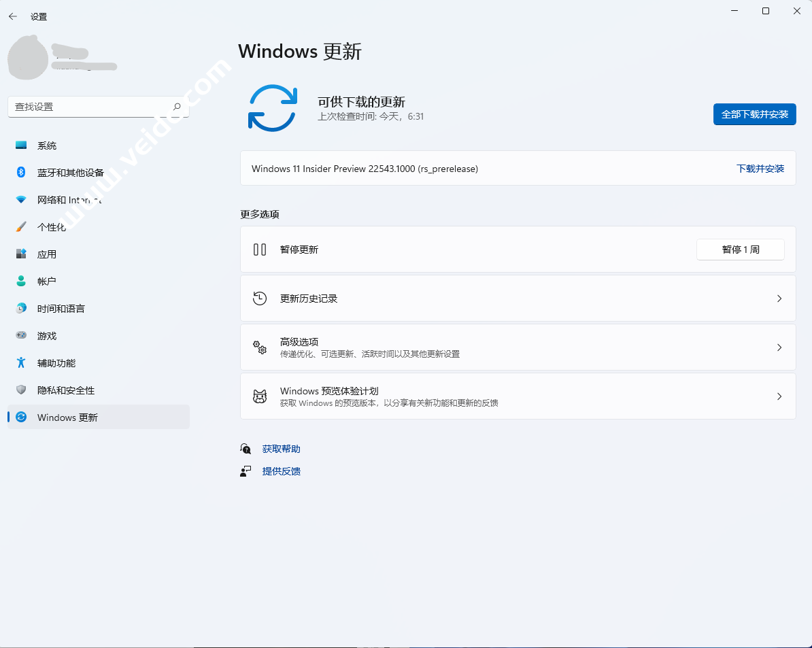The height and width of the screenshot is (648, 812).
Task: Open the 帐户 settings page
Action: [20, 281]
